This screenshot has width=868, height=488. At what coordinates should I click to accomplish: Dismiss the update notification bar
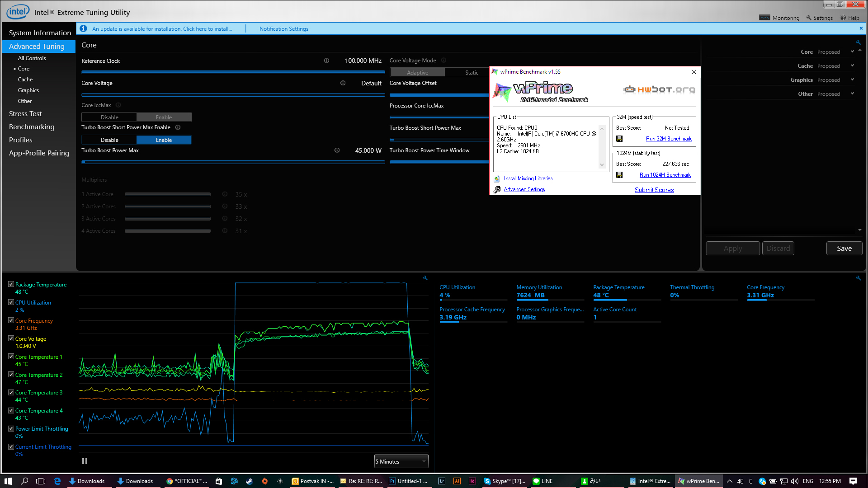(x=861, y=28)
